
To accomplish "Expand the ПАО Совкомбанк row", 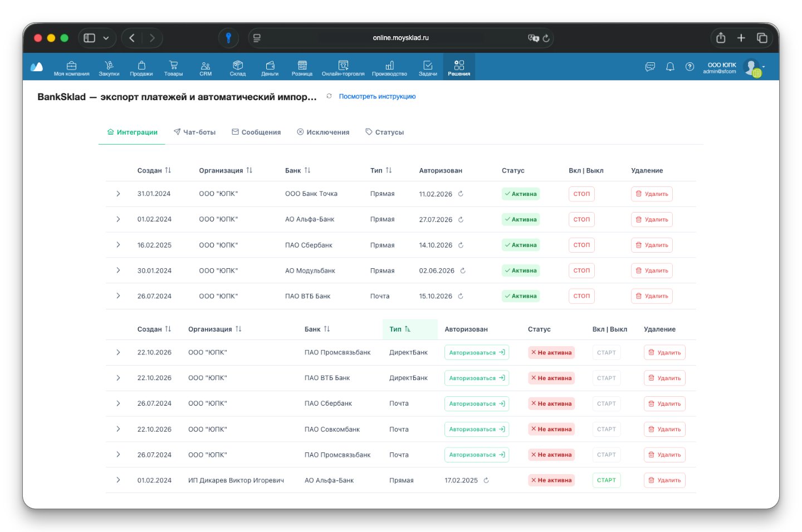I will (x=118, y=429).
